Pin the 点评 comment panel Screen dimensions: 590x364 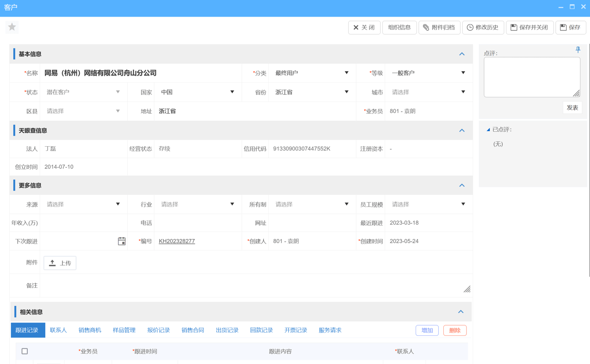(x=578, y=49)
